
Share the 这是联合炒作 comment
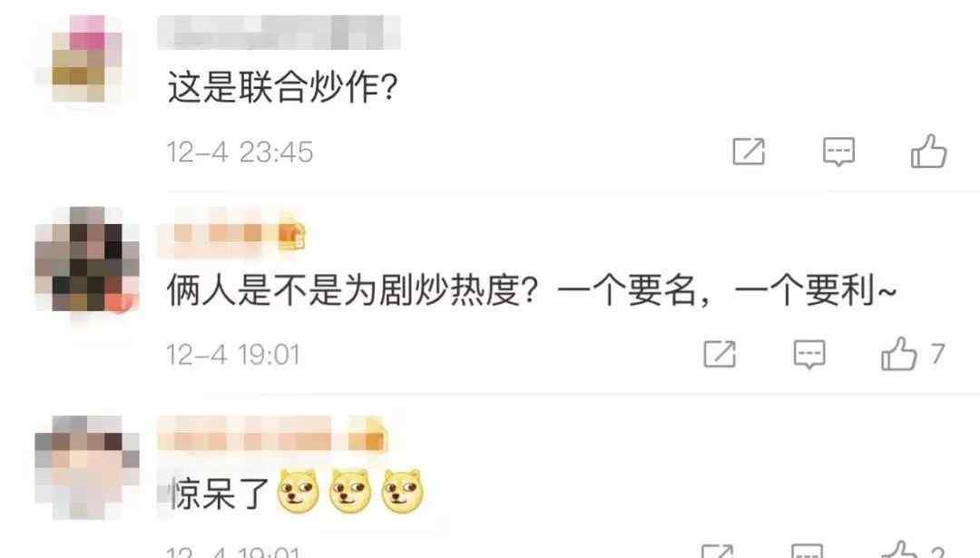[748, 152]
